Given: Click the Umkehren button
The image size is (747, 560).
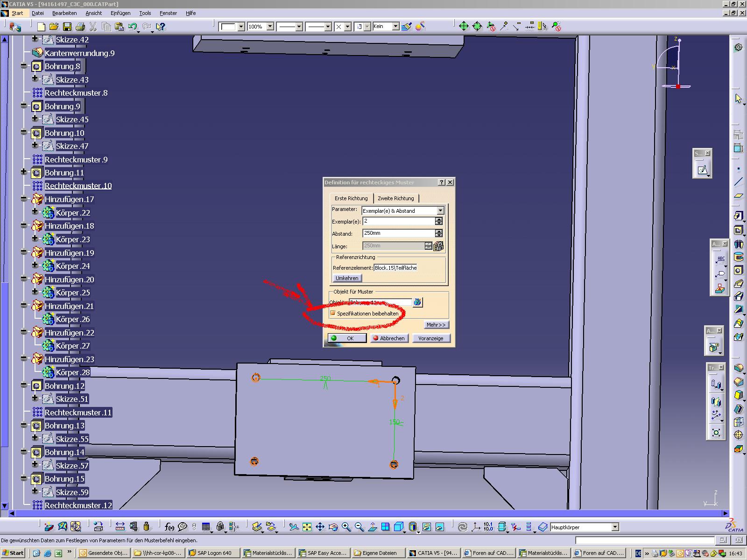Looking at the screenshot, I should [x=347, y=278].
